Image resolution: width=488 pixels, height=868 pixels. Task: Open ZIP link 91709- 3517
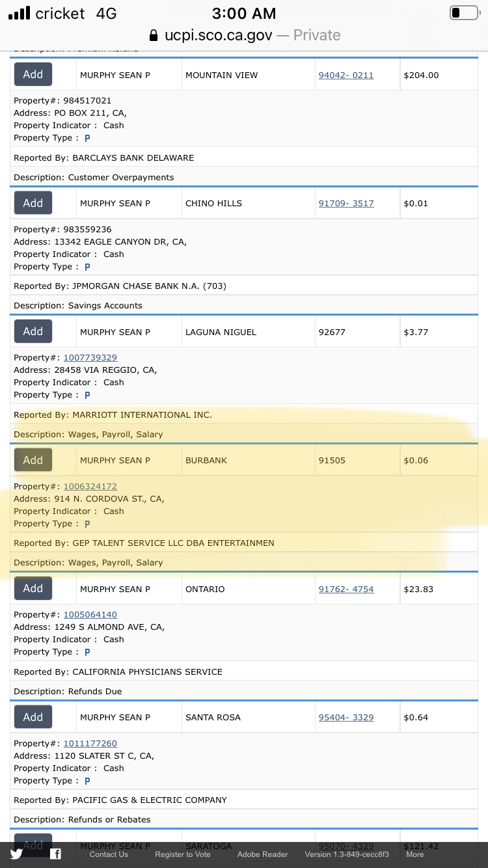pos(346,203)
